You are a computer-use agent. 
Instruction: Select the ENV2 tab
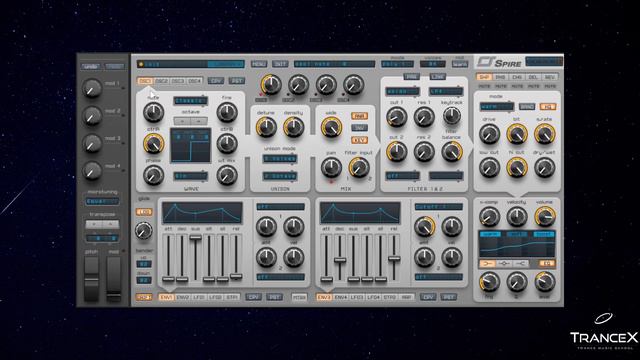183,297
